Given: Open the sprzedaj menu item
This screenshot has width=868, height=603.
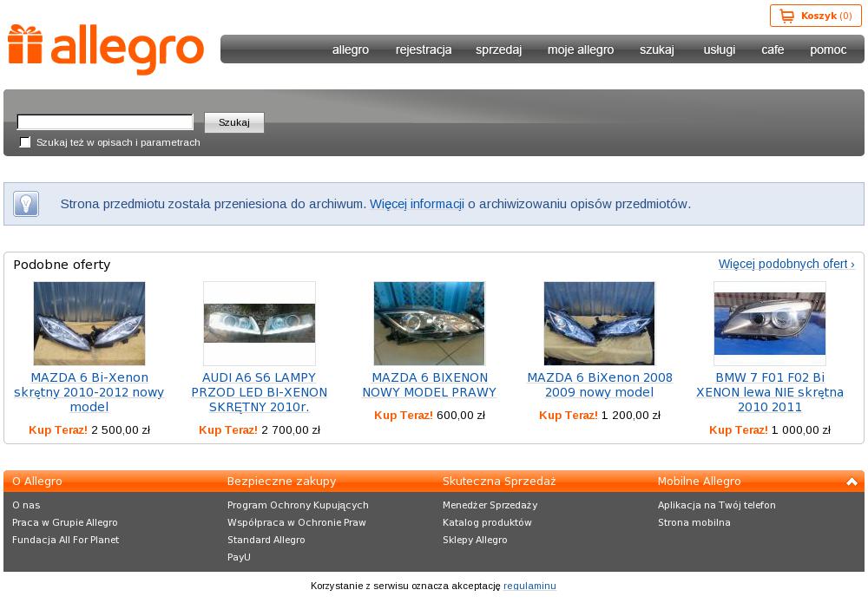Looking at the screenshot, I should [499, 49].
